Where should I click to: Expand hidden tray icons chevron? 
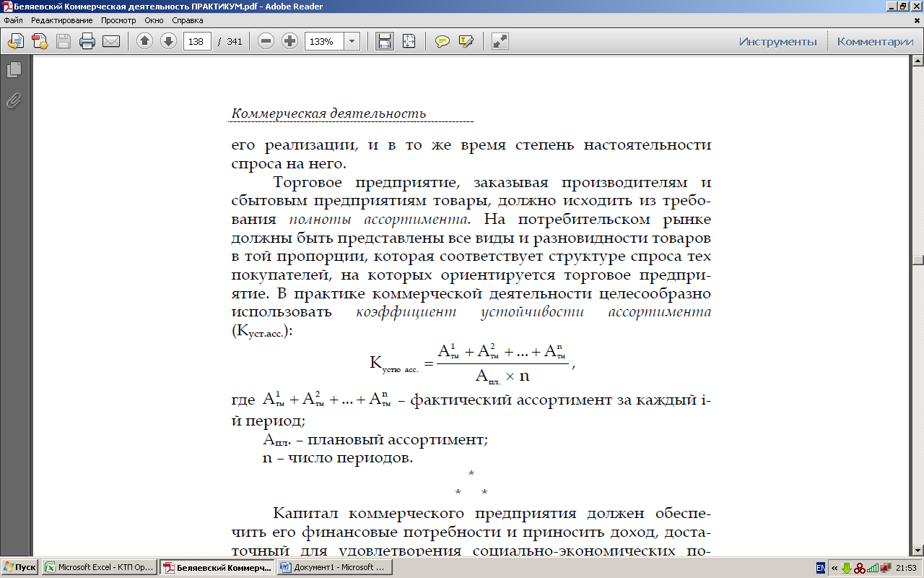coord(834,567)
